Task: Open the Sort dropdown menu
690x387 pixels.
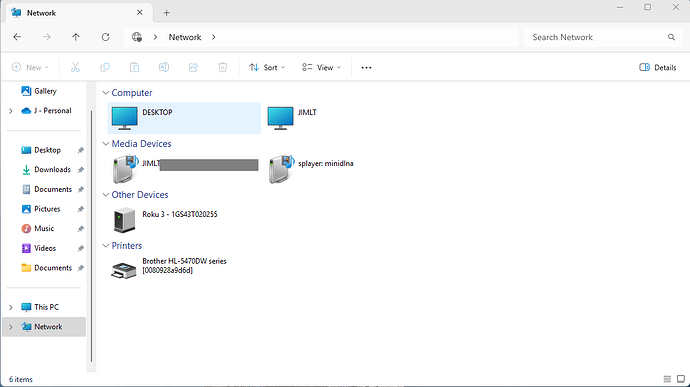Action: point(267,67)
